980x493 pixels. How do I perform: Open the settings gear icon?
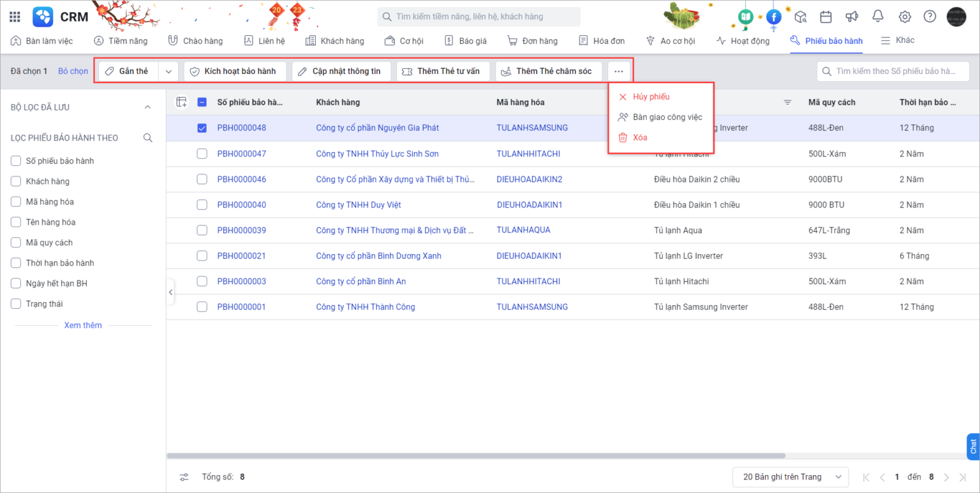904,17
